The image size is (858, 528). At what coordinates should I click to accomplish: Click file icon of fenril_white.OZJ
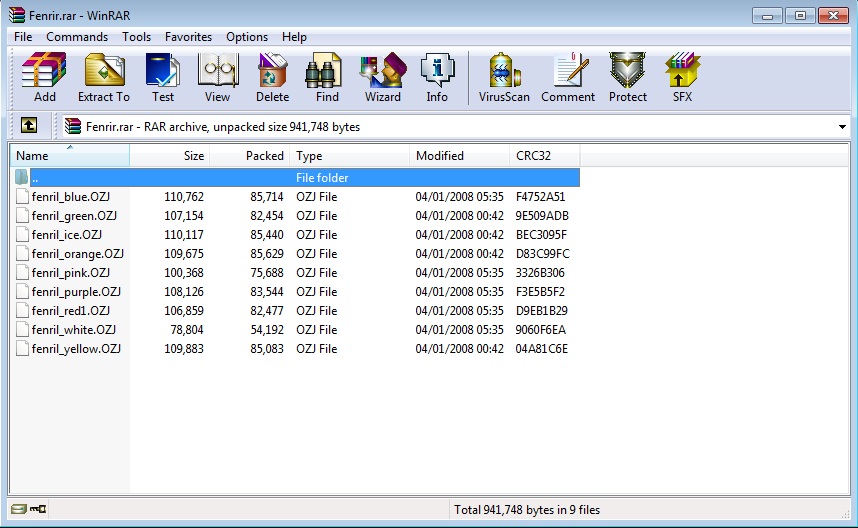coord(22,329)
